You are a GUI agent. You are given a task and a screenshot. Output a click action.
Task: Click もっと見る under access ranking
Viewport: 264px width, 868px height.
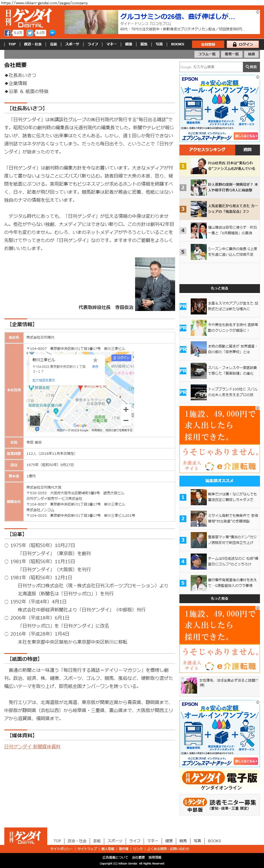pos(219,288)
